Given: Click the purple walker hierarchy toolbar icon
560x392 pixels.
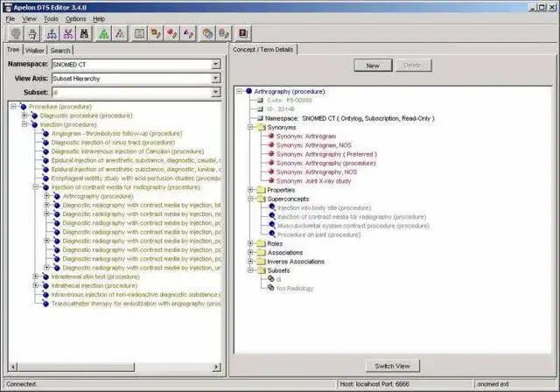Looking at the screenshot, I should (68, 33).
